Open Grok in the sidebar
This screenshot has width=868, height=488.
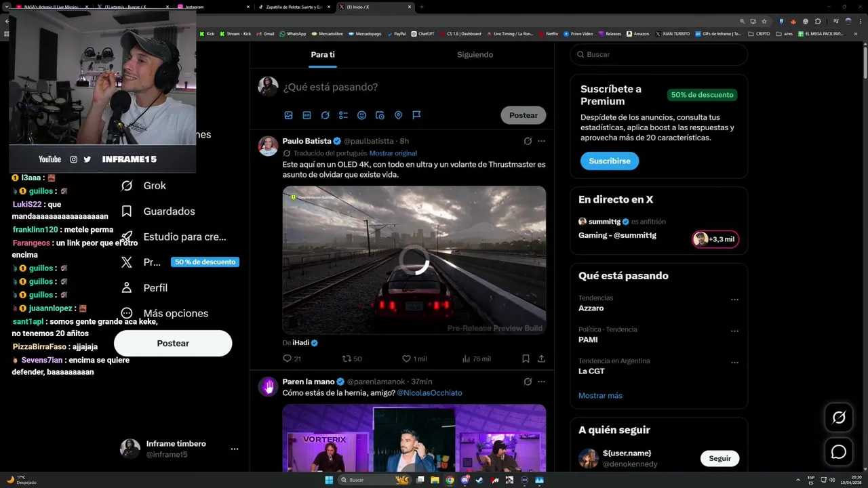[x=143, y=186]
